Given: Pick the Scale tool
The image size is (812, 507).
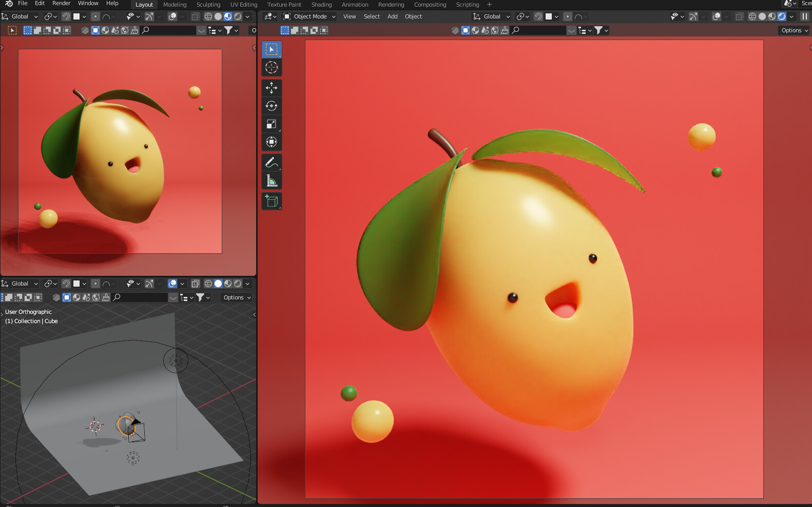Looking at the screenshot, I should coord(271,124).
